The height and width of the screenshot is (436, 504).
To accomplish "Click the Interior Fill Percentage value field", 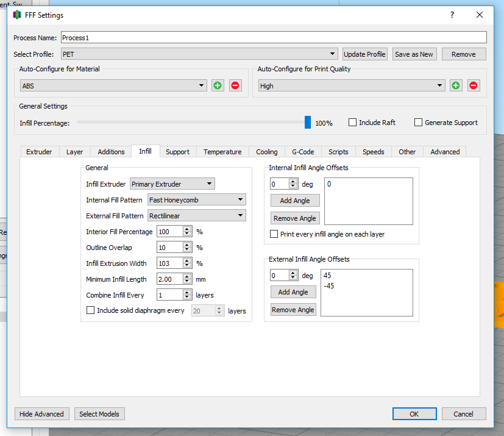I will [x=170, y=232].
